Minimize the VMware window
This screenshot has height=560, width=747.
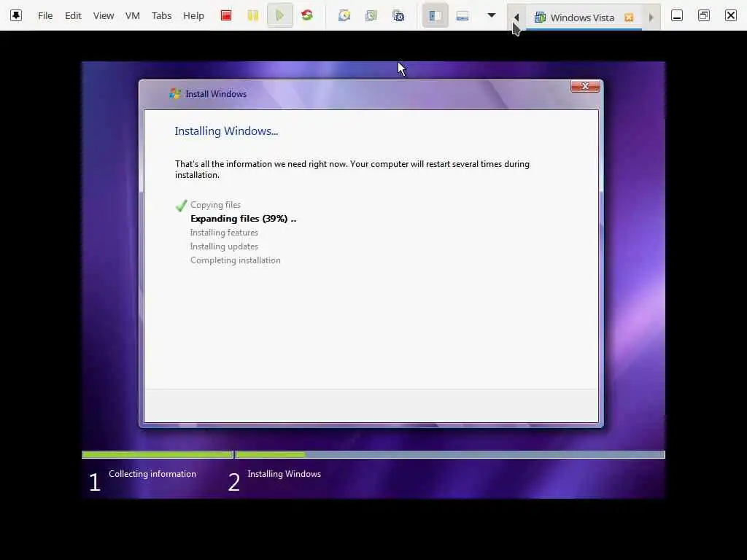677,16
